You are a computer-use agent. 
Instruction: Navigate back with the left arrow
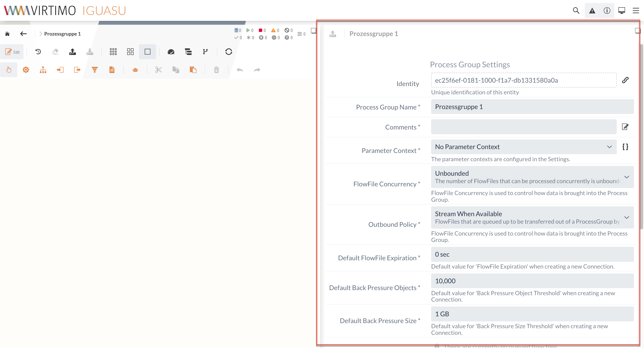point(23,34)
